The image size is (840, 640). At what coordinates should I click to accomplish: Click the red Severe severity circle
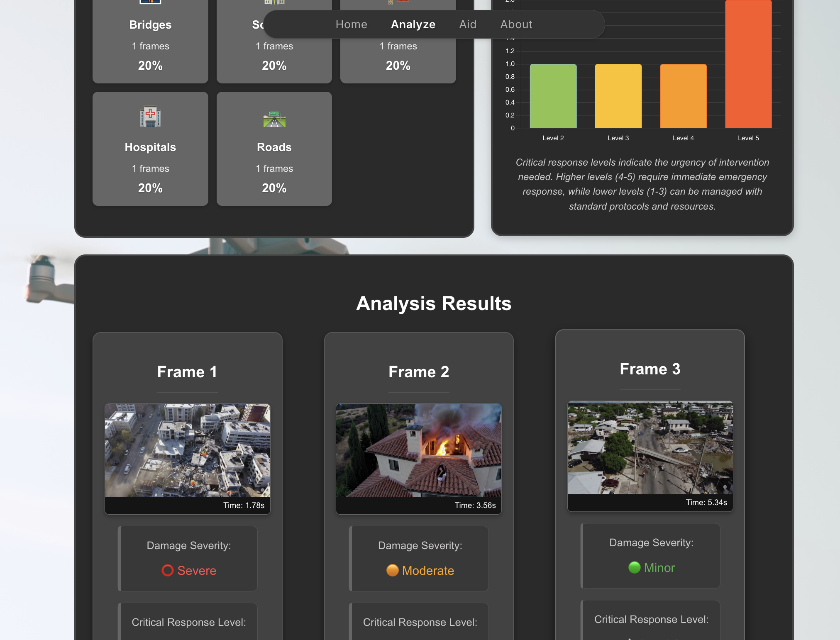(168, 570)
